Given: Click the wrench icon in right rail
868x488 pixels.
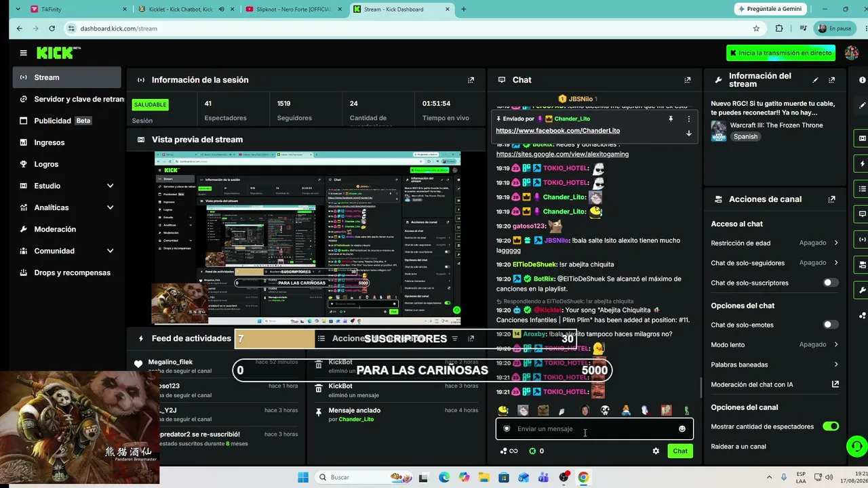Looking at the screenshot, I should [862, 290].
